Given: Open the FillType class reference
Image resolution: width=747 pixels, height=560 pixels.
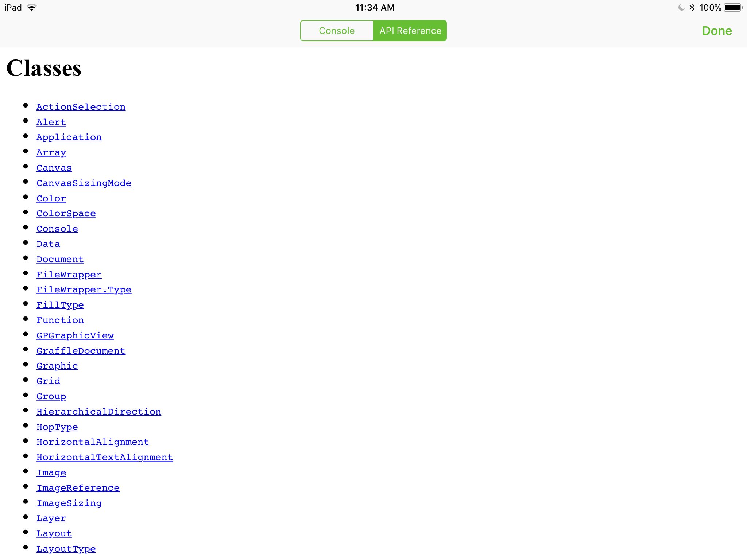Looking at the screenshot, I should pos(61,304).
